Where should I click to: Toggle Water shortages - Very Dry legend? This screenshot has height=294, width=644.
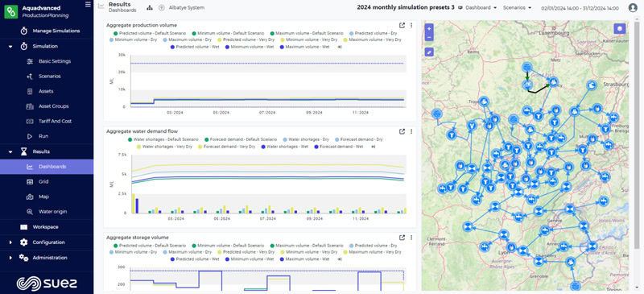point(165,147)
